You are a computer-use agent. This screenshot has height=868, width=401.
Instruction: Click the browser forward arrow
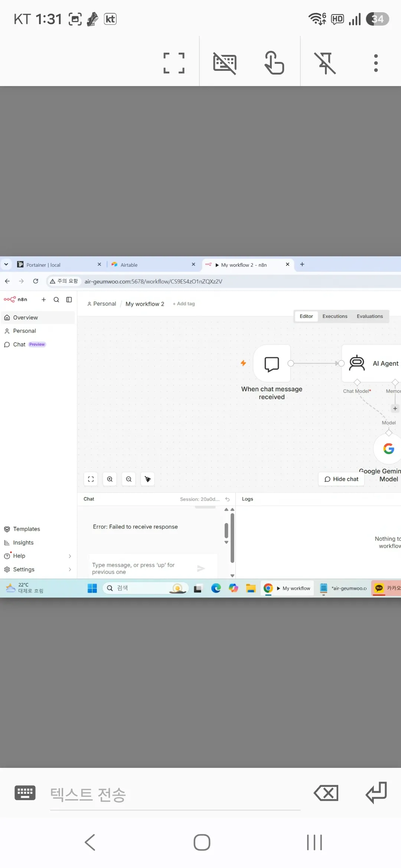pos(21,281)
